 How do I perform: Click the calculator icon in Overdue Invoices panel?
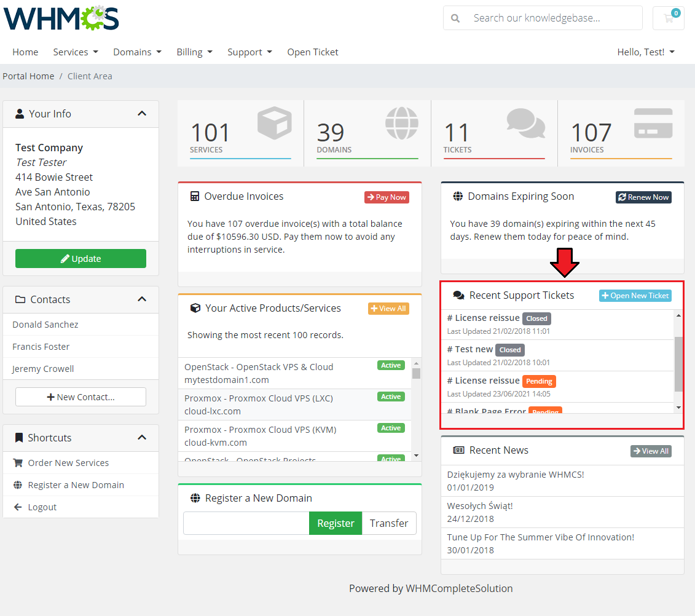click(x=195, y=196)
